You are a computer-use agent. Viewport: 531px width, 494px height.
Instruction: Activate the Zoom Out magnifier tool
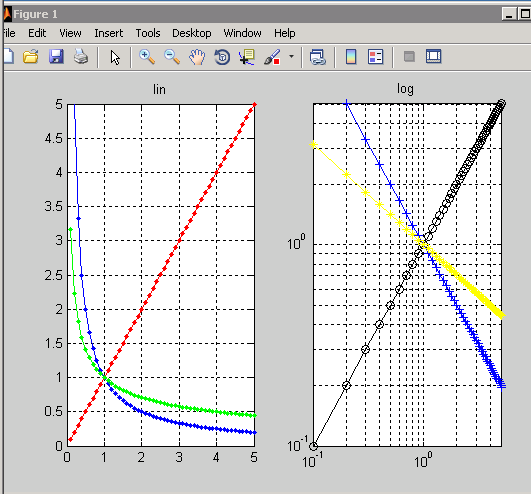pos(172,57)
